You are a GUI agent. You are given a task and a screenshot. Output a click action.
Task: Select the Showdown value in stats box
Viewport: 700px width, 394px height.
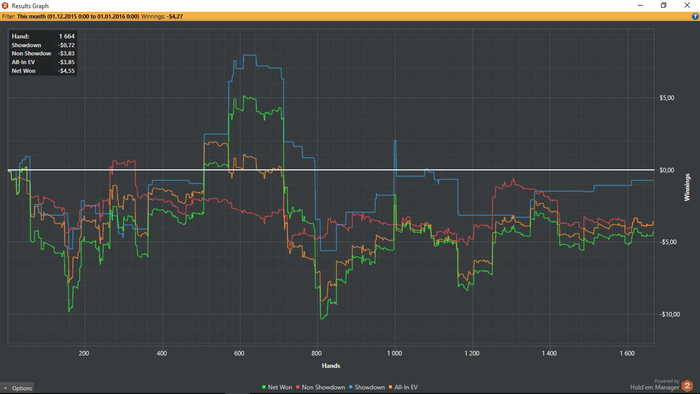pyautogui.click(x=67, y=45)
